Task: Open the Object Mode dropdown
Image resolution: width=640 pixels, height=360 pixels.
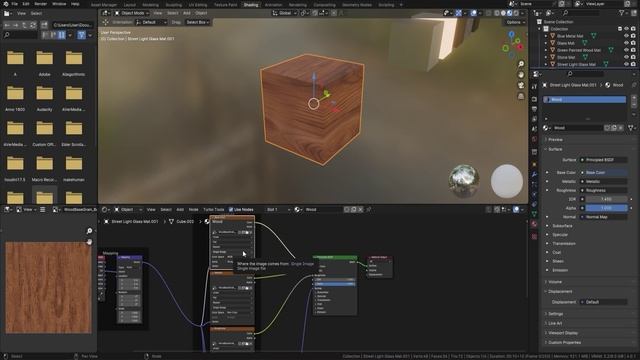Action: 131,13
